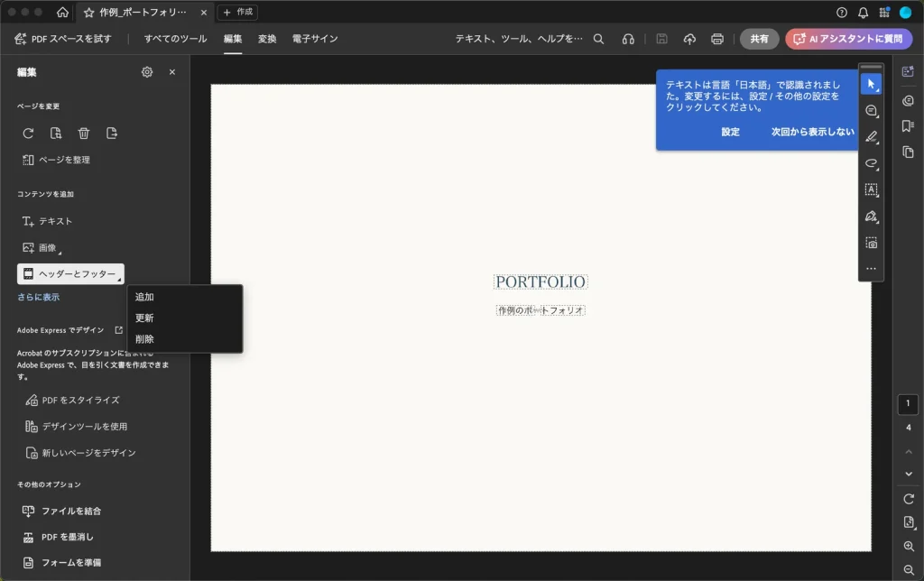Open ページを整理
The height and width of the screenshot is (581, 924).
pos(56,160)
